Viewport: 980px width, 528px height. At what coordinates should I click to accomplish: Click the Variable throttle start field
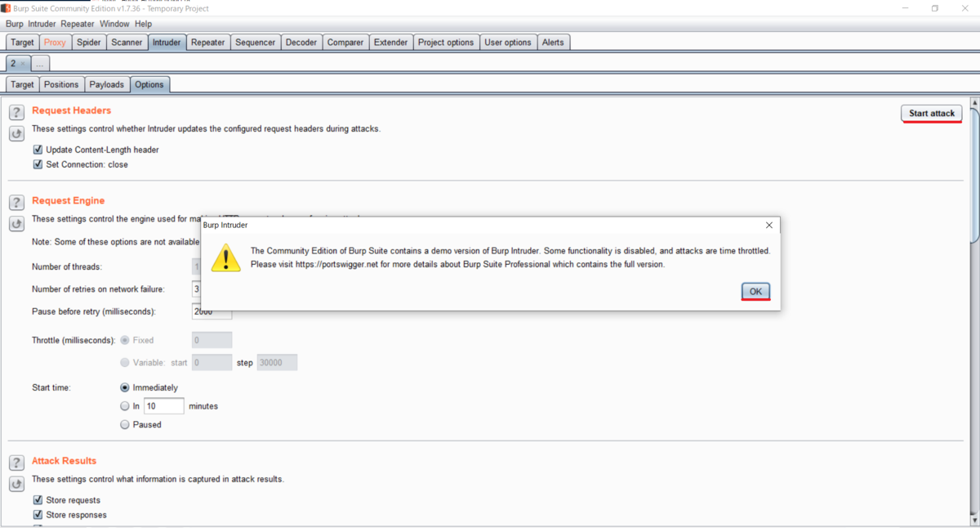(x=212, y=362)
